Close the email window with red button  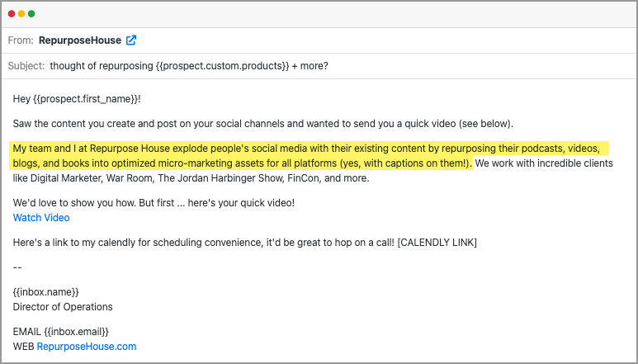pos(12,14)
